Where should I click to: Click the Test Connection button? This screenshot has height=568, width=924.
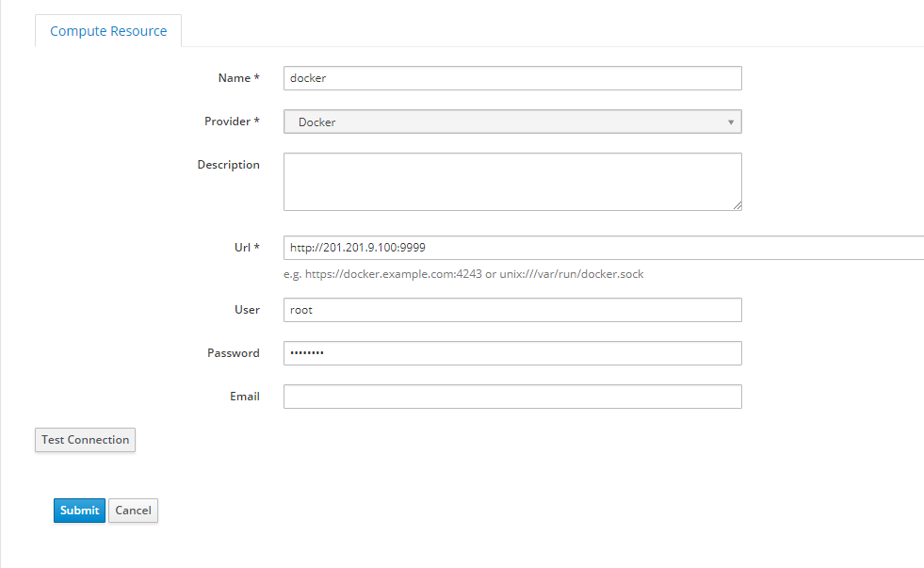pyautogui.click(x=85, y=440)
